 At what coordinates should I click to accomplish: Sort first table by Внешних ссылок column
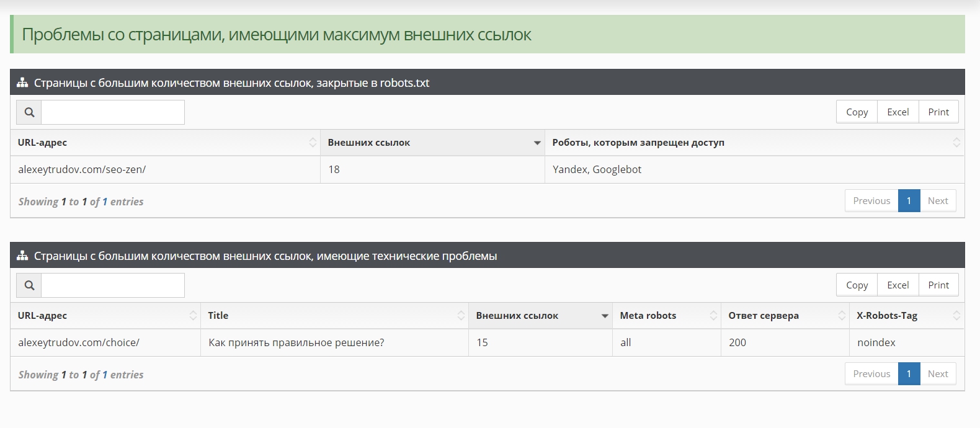(x=432, y=143)
